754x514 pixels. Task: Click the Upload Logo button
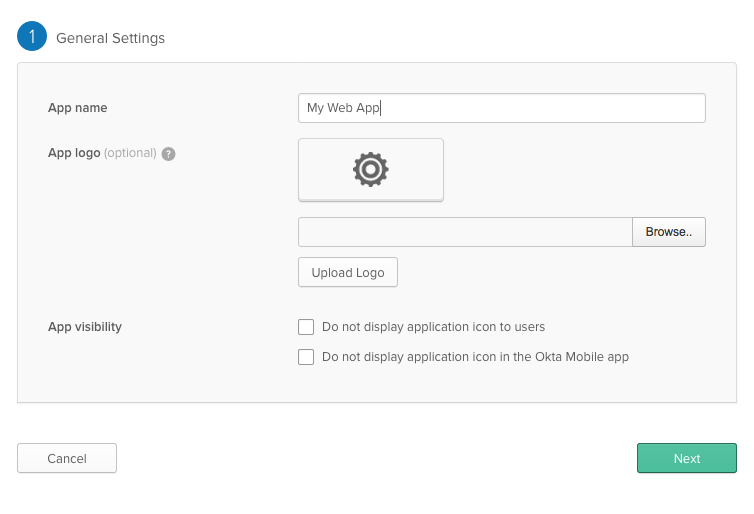click(348, 272)
